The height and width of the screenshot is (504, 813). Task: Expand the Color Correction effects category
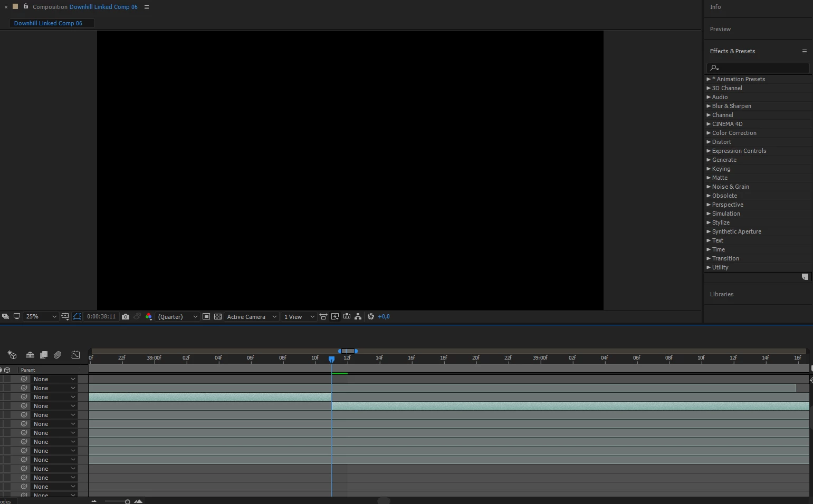pyautogui.click(x=709, y=133)
